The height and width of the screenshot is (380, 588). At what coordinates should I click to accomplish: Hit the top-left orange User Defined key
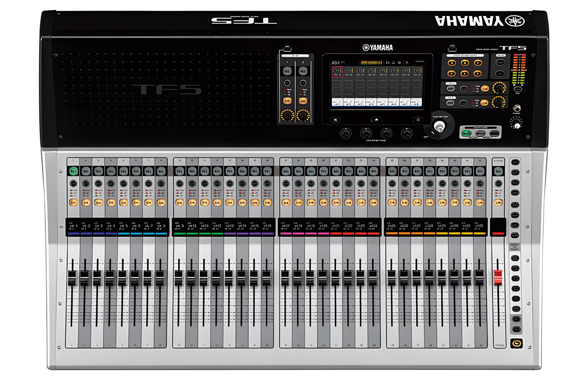452,63
